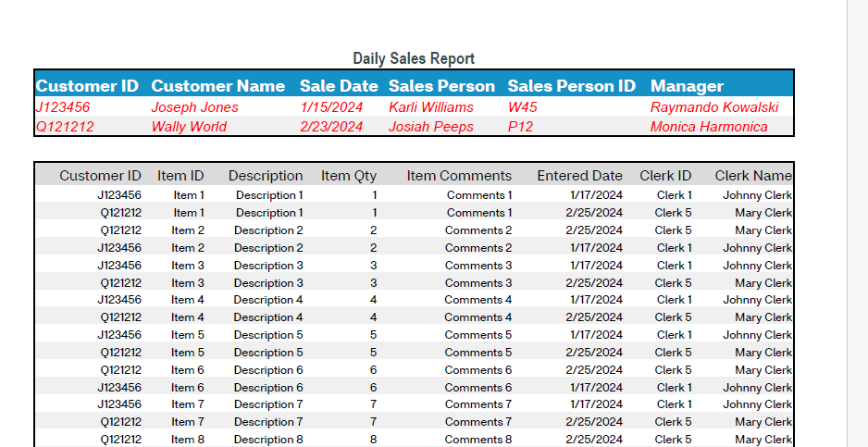This screenshot has width=868, height=447.
Task: Select the Karli Williams sales person cell
Action: click(x=431, y=107)
